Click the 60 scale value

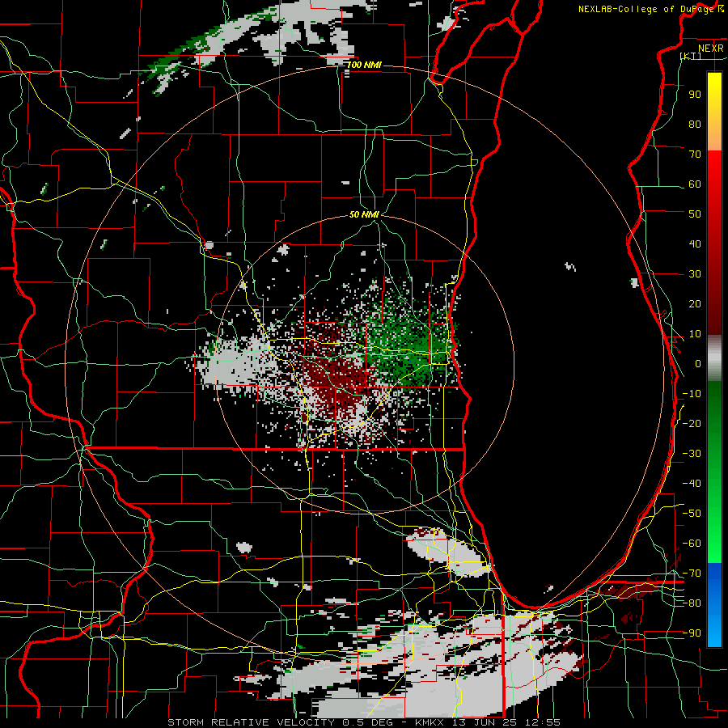point(695,184)
